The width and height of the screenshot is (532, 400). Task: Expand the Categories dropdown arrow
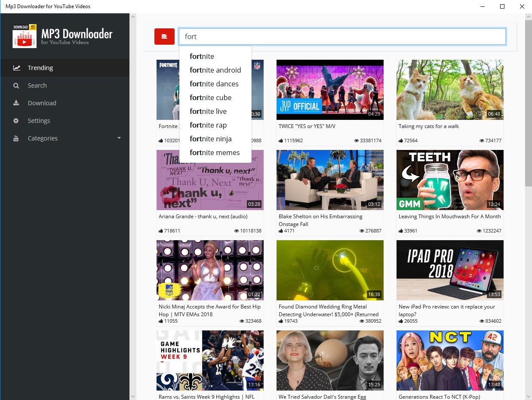coord(119,138)
